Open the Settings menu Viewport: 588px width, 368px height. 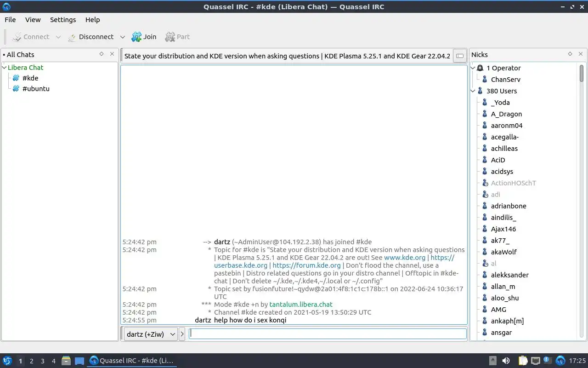(x=63, y=20)
